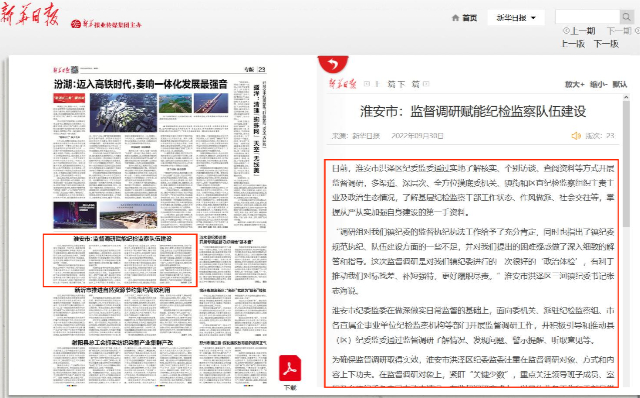This screenshot has height=398, width=640.
Task: Click the aerial city photo in page preview
Action: pos(123,112)
